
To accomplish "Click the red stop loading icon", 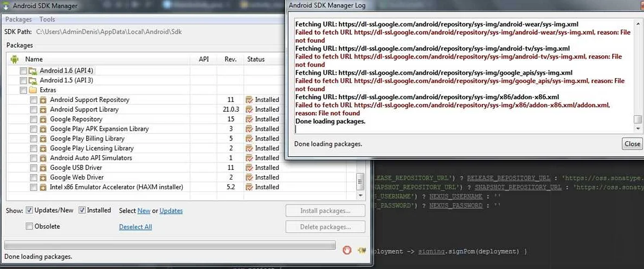I will 347,249.
